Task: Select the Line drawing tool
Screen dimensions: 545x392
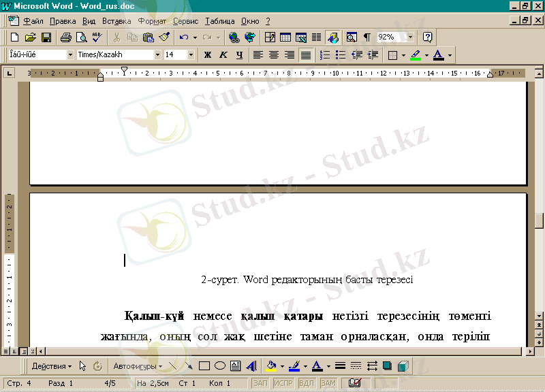Action: [173, 366]
